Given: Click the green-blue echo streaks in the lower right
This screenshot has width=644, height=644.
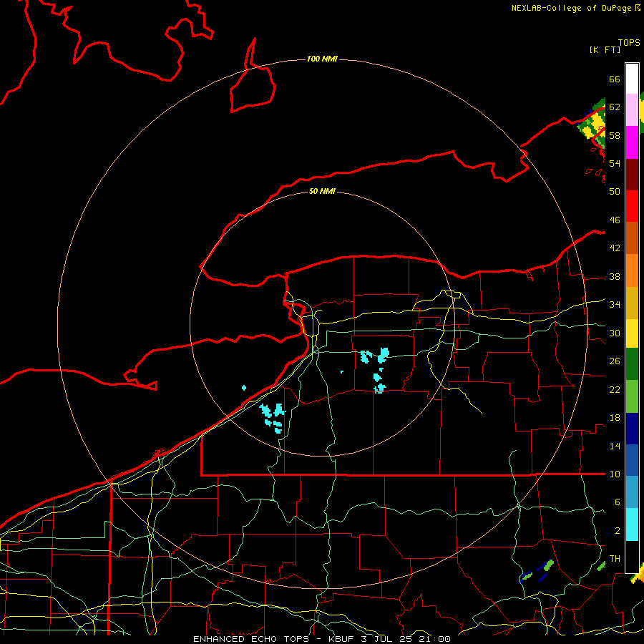Looking at the screenshot, I should (537, 571).
